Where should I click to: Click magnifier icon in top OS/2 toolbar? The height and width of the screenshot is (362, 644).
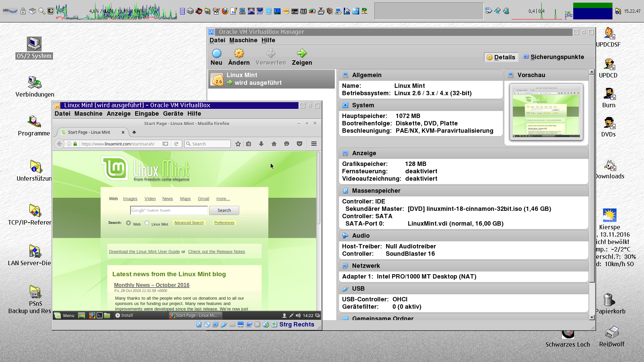42,11
